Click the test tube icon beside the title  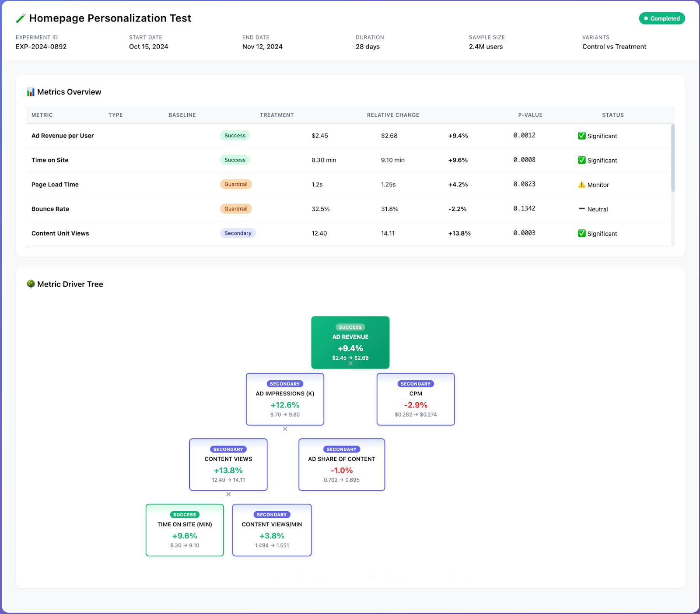(x=21, y=18)
